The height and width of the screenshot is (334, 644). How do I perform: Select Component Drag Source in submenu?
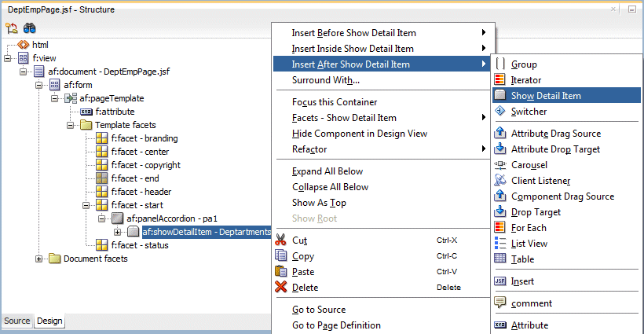tap(566, 196)
